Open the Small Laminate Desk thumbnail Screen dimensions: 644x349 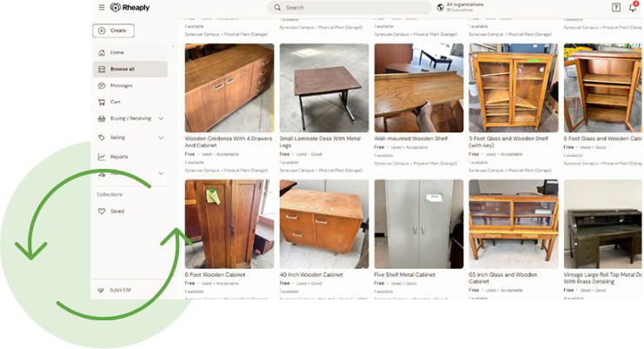324,88
